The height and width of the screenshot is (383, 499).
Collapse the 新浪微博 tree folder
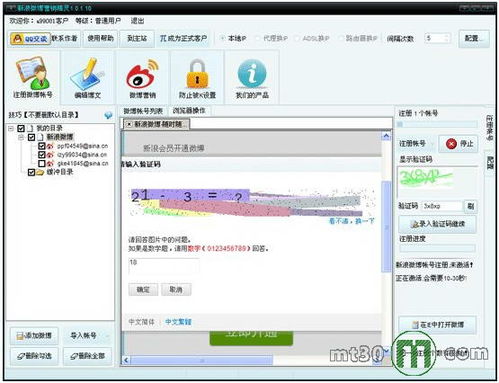click(21, 137)
